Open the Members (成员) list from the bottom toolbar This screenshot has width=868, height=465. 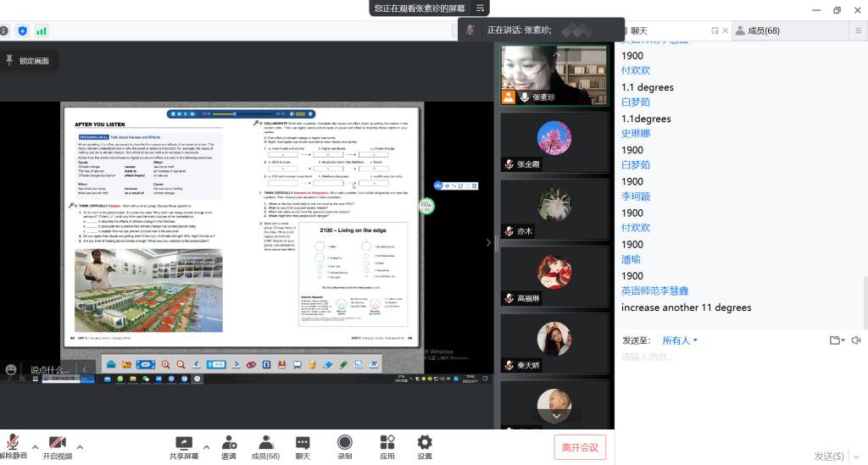(264, 446)
